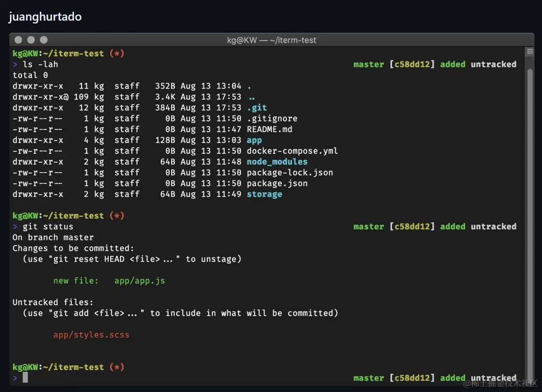Screen dimensions: 542x392
Task: Select the 'app' directory name in the listing
Action: pyautogui.click(x=255, y=140)
